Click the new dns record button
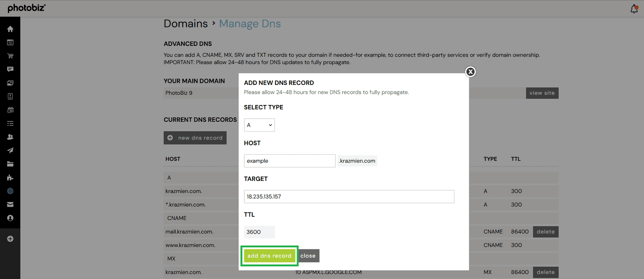Image resolution: width=644 pixels, height=279 pixels. pos(195,138)
